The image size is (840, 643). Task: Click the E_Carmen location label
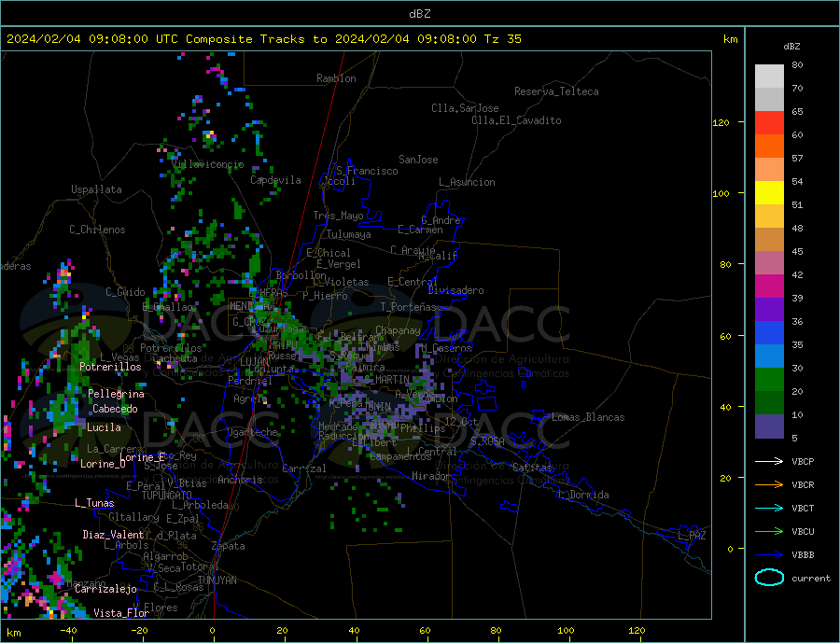pos(420,230)
